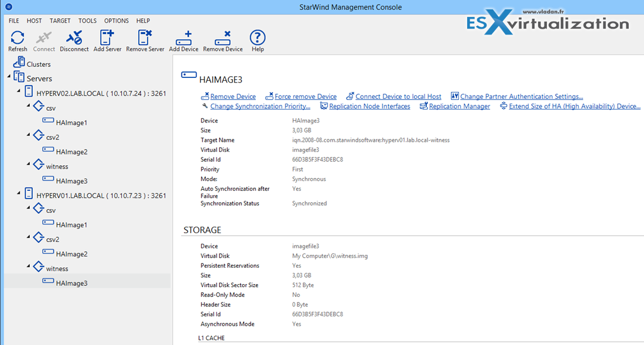644x345 pixels.
Task: Open the TOOLS menu
Action: pyautogui.click(x=87, y=21)
